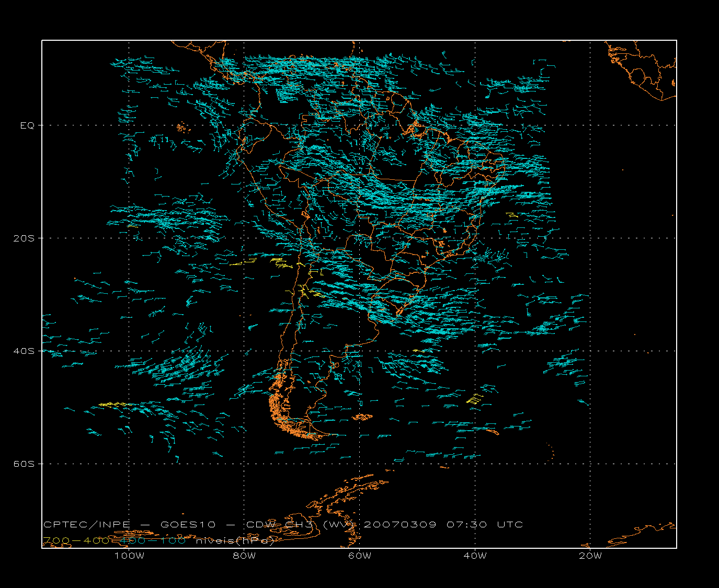Image resolution: width=719 pixels, height=588 pixels.
Task: Click the 07:30 UTC time text
Action: [485, 524]
